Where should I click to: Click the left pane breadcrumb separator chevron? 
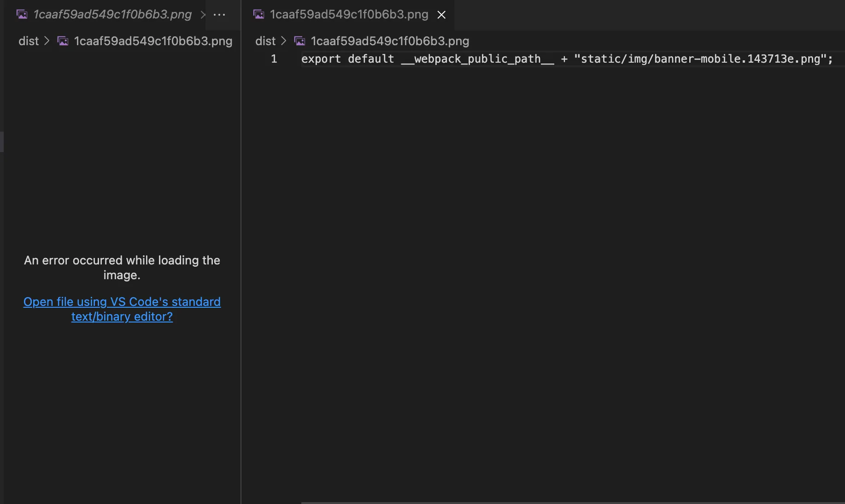(47, 41)
